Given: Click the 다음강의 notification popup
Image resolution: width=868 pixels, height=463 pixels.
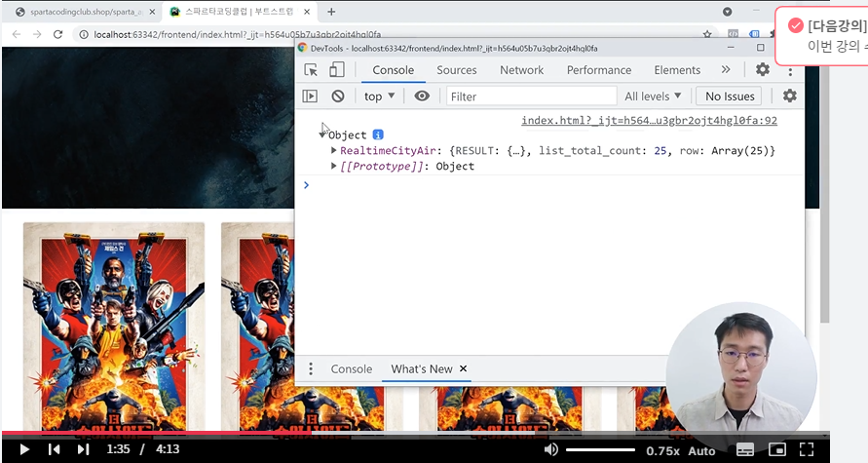Looking at the screenshot, I should point(821,36).
